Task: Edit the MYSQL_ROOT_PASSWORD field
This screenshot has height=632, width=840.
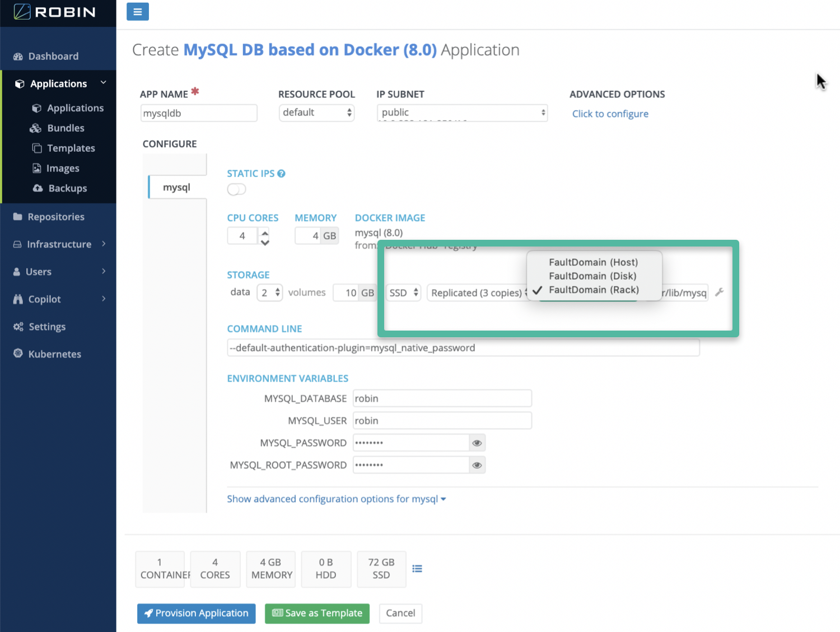Action: pyautogui.click(x=411, y=465)
